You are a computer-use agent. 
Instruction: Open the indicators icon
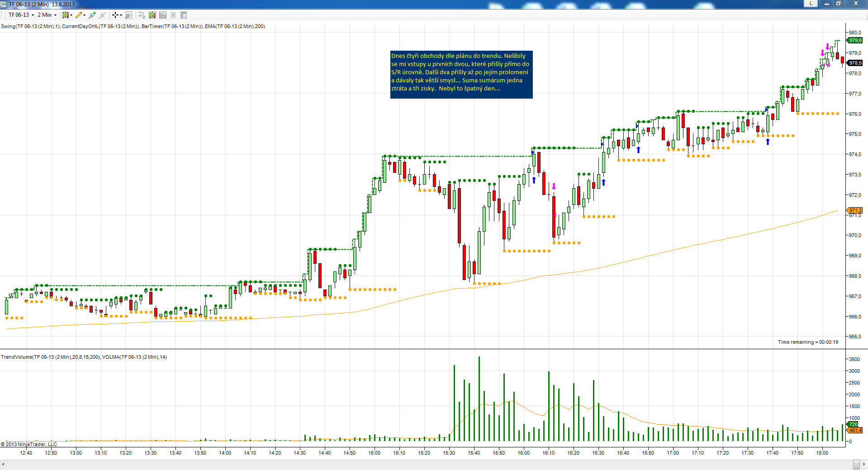[163, 15]
